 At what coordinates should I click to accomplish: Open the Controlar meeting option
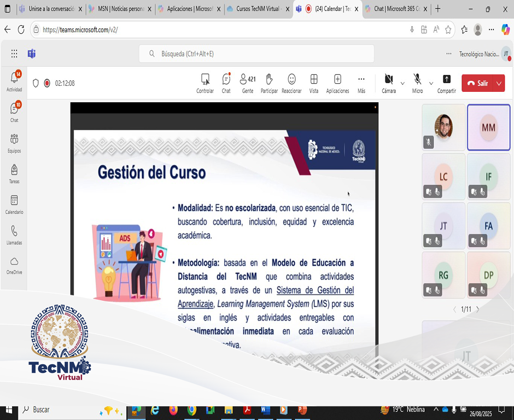(x=205, y=83)
